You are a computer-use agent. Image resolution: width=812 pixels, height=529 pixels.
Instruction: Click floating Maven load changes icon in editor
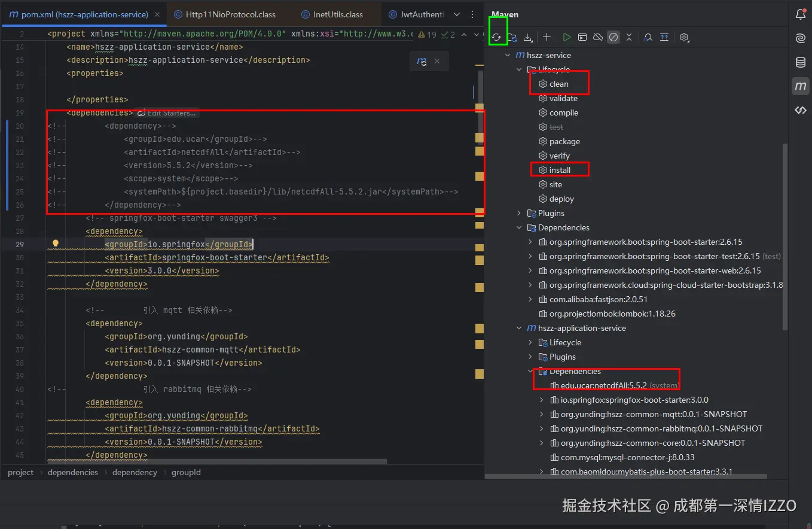422,61
